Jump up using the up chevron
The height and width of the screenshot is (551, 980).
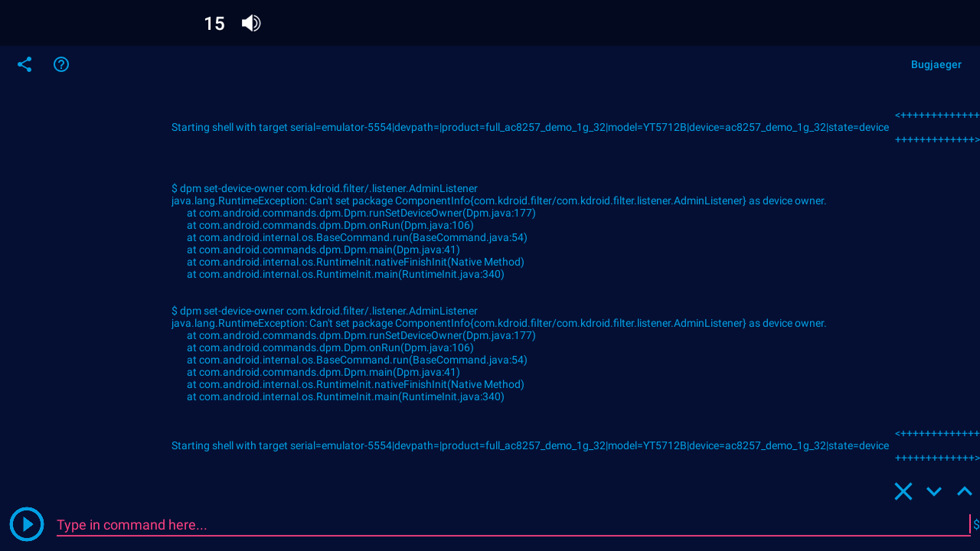[x=964, y=491]
